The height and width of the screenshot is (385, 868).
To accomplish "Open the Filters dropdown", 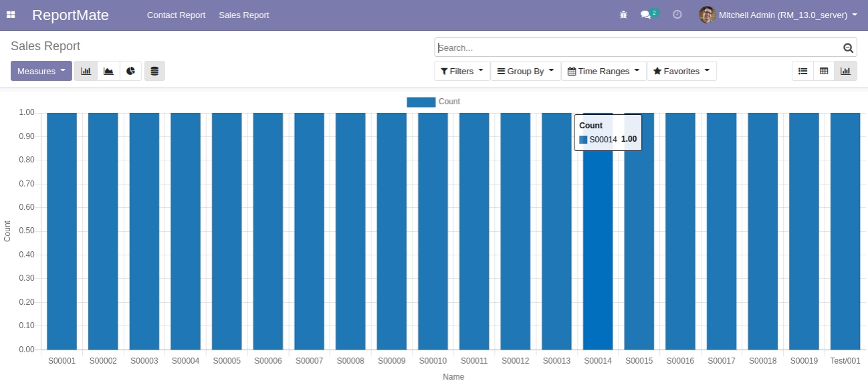I will click(x=462, y=71).
